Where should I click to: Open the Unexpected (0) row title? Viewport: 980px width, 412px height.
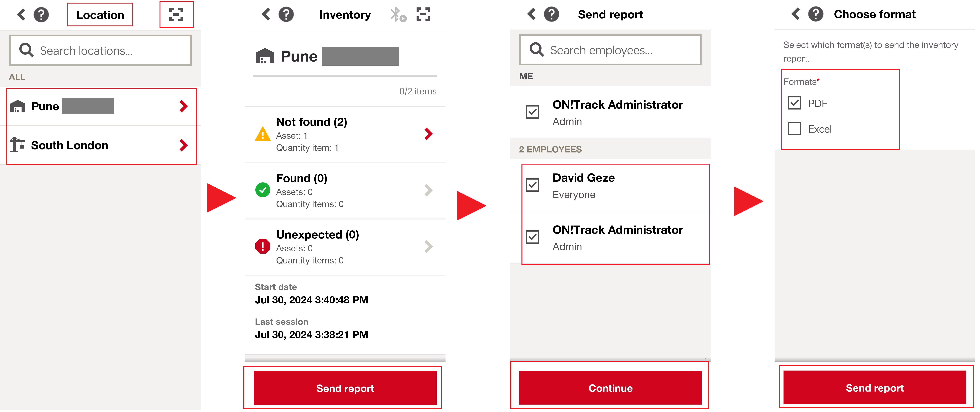[318, 235]
